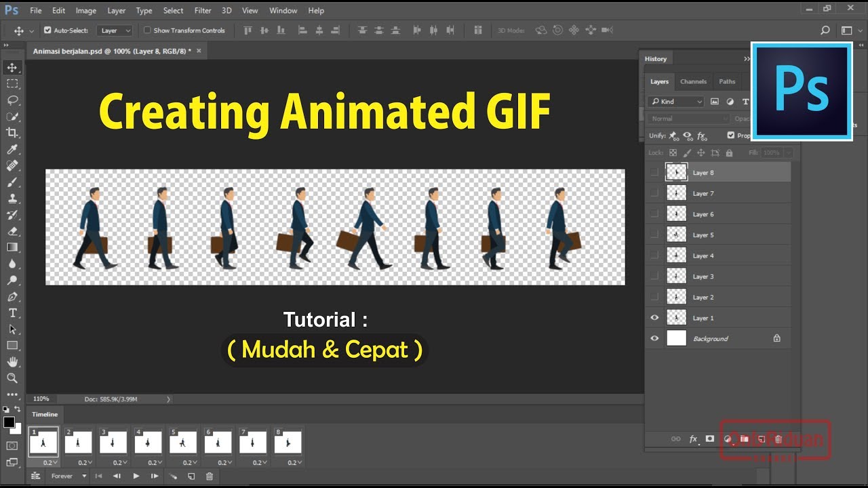Enable Show Transform Controls checkbox
This screenshot has height=488, width=868.
147,30
